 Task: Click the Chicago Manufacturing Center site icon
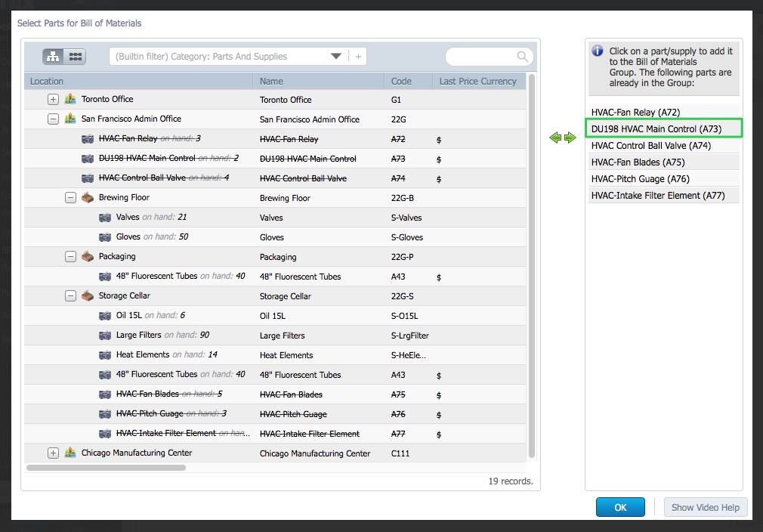pyautogui.click(x=70, y=453)
